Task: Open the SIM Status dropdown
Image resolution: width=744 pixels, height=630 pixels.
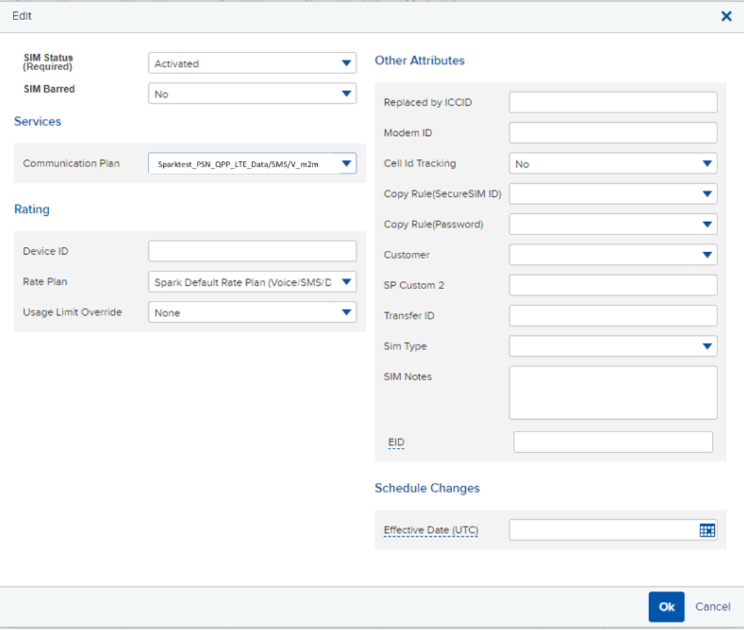Action: pyautogui.click(x=252, y=63)
